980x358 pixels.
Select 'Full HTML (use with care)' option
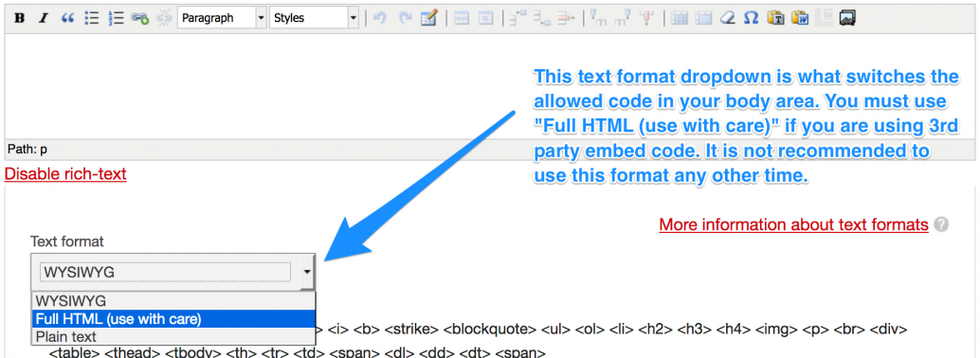173,318
